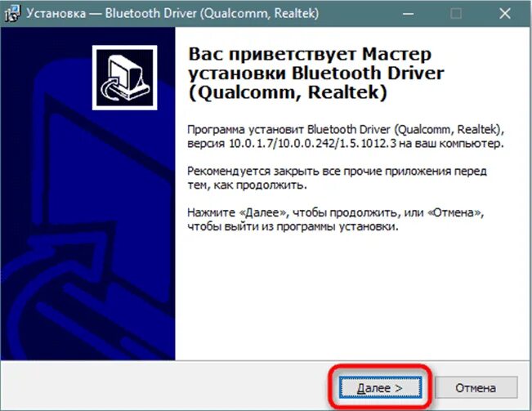Click the version text '10.0.1.7/10.0.0.242/1.5.1012.3'
Screen dimensions: 532x411
pyautogui.click(x=312, y=144)
